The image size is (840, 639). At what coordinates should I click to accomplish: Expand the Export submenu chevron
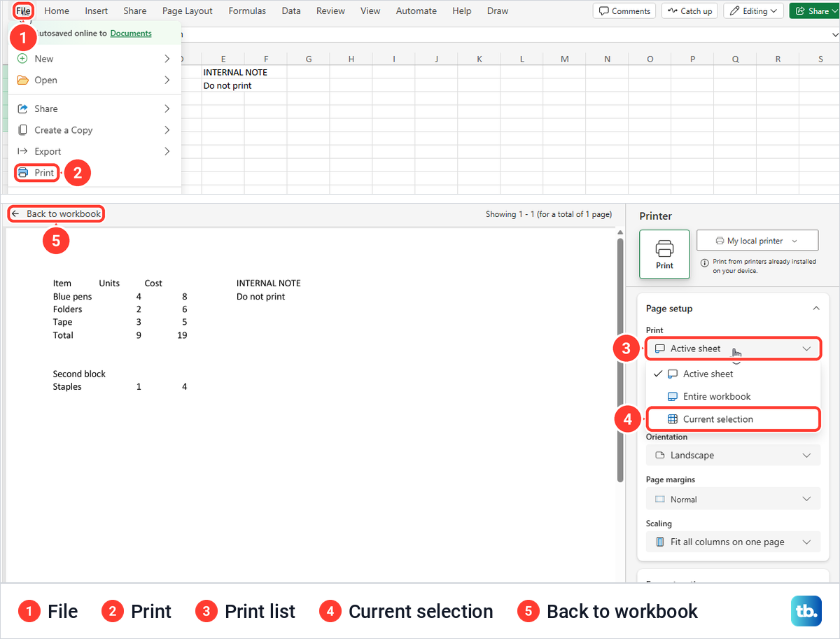coord(167,151)
